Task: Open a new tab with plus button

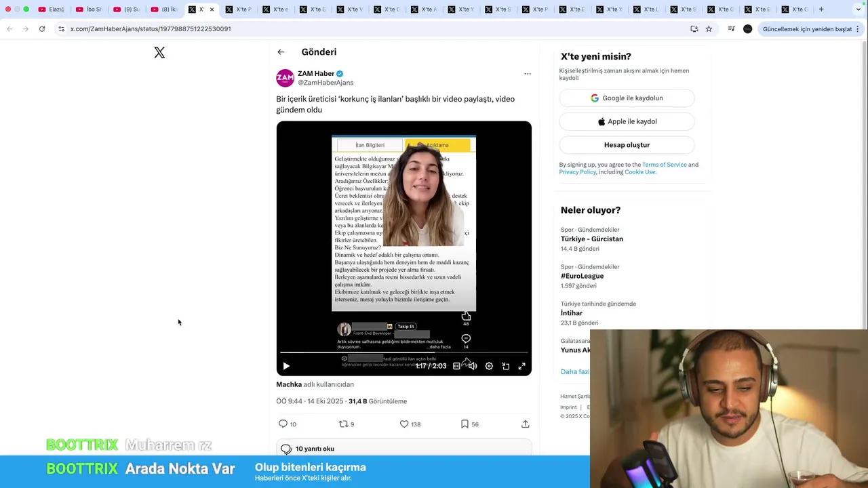Action: 821,9
